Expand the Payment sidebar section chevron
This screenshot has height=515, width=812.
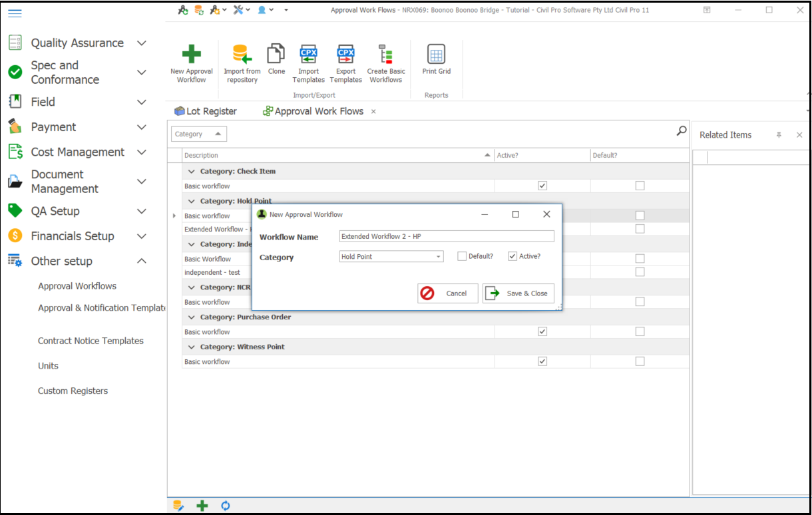point(141,126)
